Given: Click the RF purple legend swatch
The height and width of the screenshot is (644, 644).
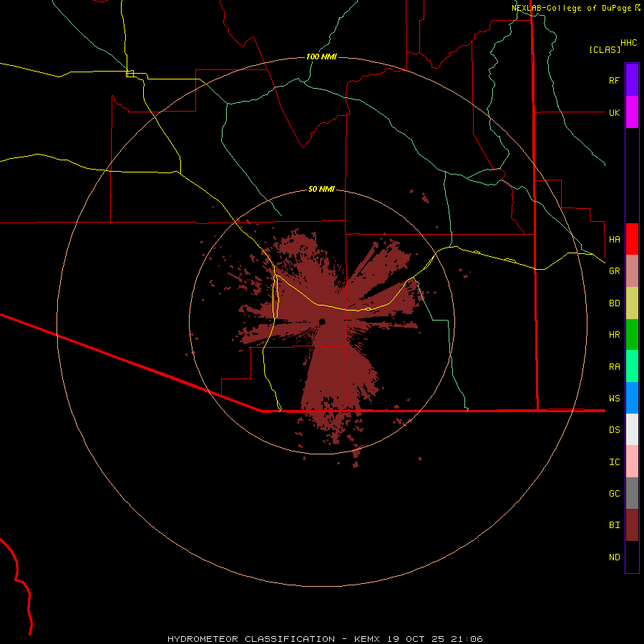Looking at the screenshot, I should (x=632, y=80).
